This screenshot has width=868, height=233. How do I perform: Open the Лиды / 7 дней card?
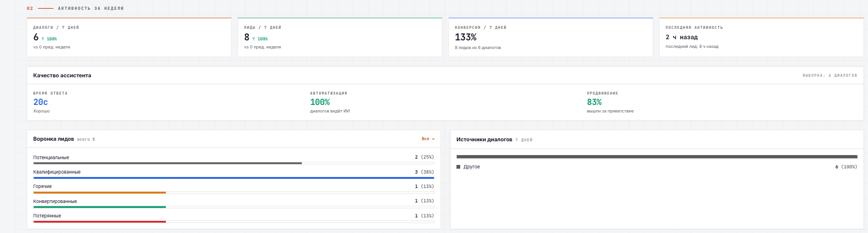[340, 37]
